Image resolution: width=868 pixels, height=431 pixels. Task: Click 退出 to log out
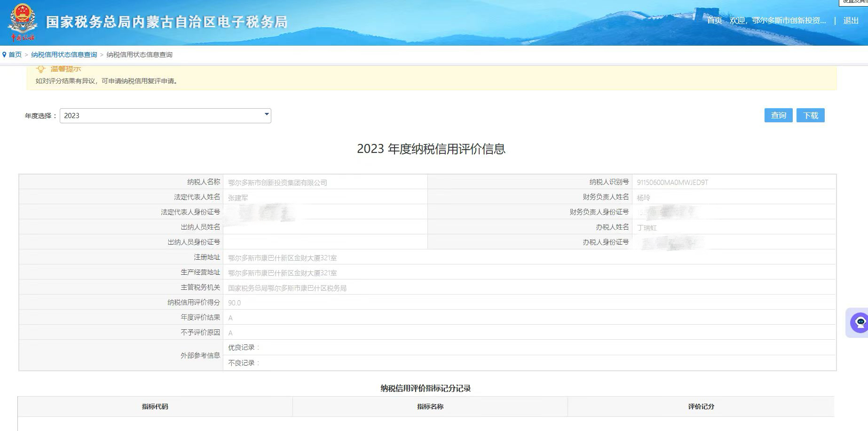pos(851,21)
